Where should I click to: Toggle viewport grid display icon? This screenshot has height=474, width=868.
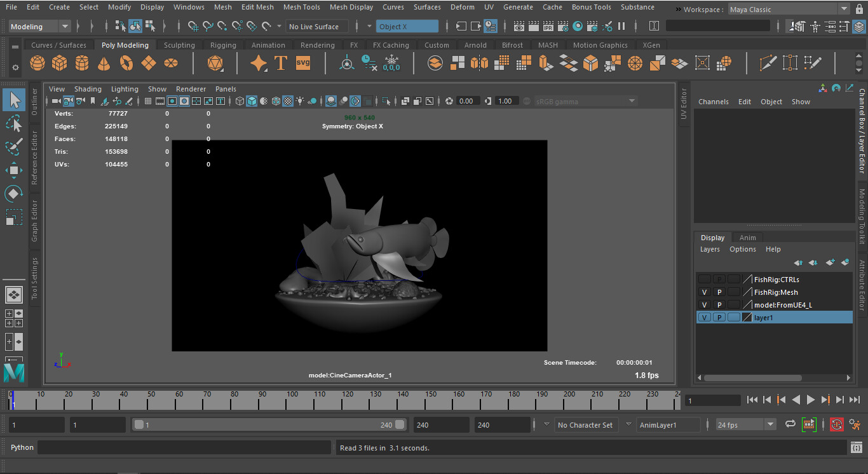(x=148, y=101)
